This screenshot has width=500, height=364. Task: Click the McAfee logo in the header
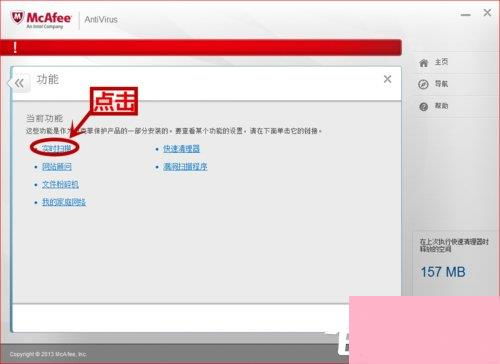click(x=41, y=19)
